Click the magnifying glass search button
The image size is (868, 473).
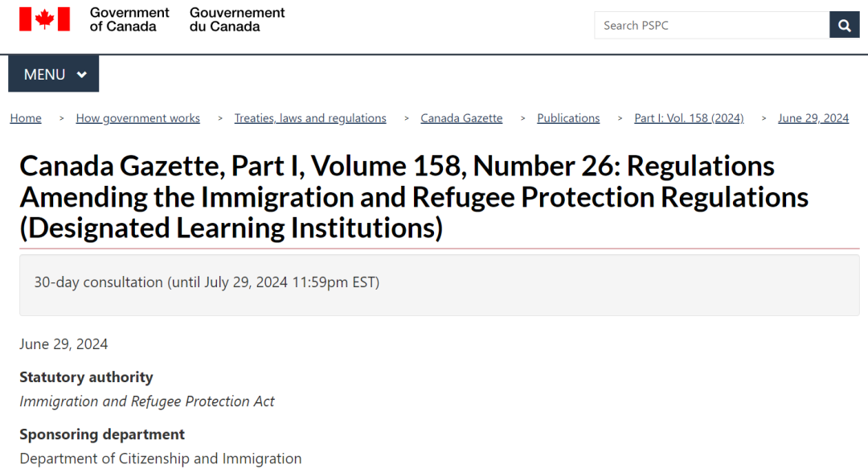tap(844, 25)
